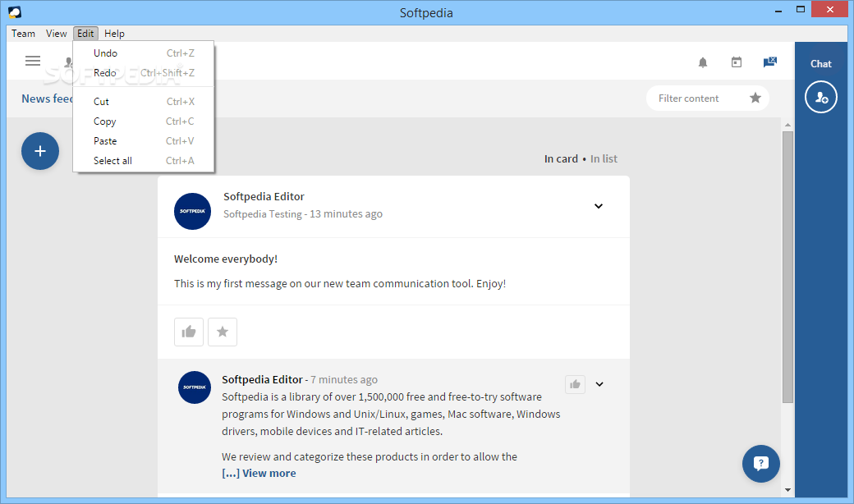Maximize the Softpedia window
Image resolution: width=854 pixels, height=504 pixels.
pyautogui.click(x=801, y=9)
